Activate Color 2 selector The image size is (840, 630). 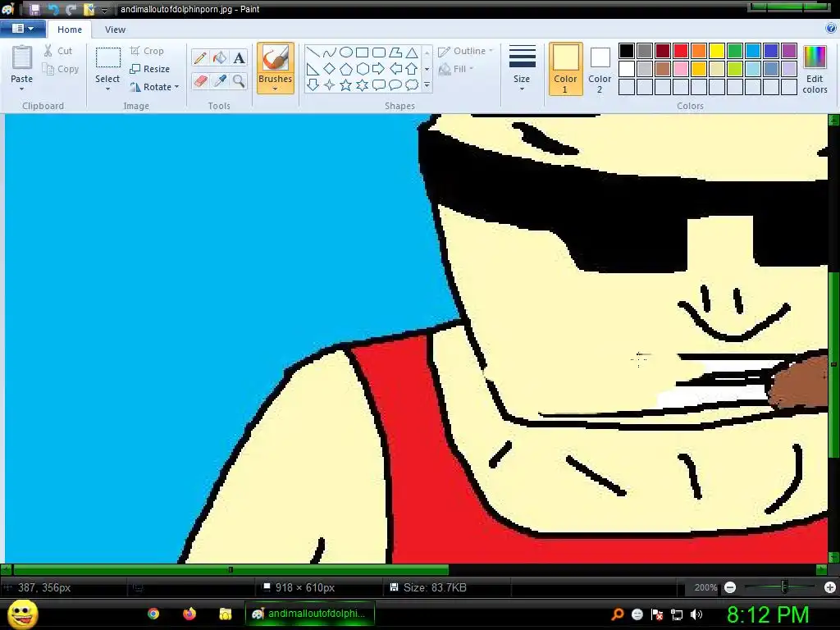click(x=600, y=69)
